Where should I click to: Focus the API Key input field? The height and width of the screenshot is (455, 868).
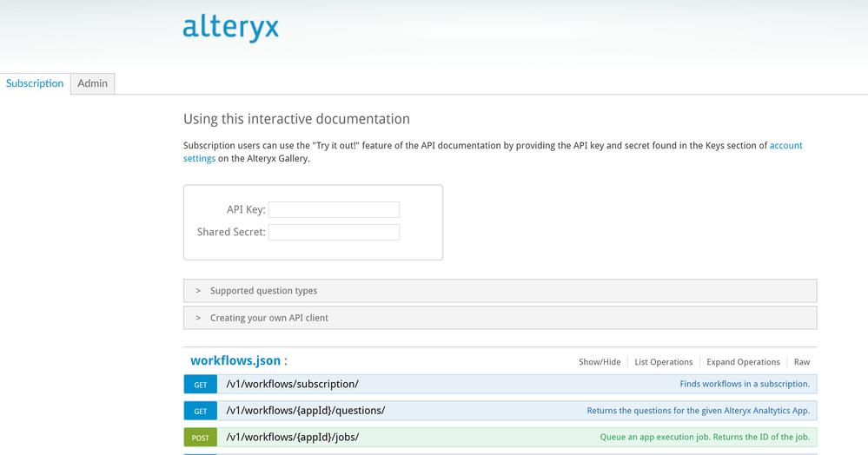tap(334, 210)
